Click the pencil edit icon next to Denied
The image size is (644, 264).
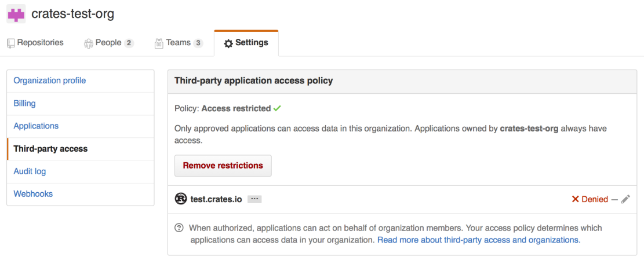coord(625,199)
